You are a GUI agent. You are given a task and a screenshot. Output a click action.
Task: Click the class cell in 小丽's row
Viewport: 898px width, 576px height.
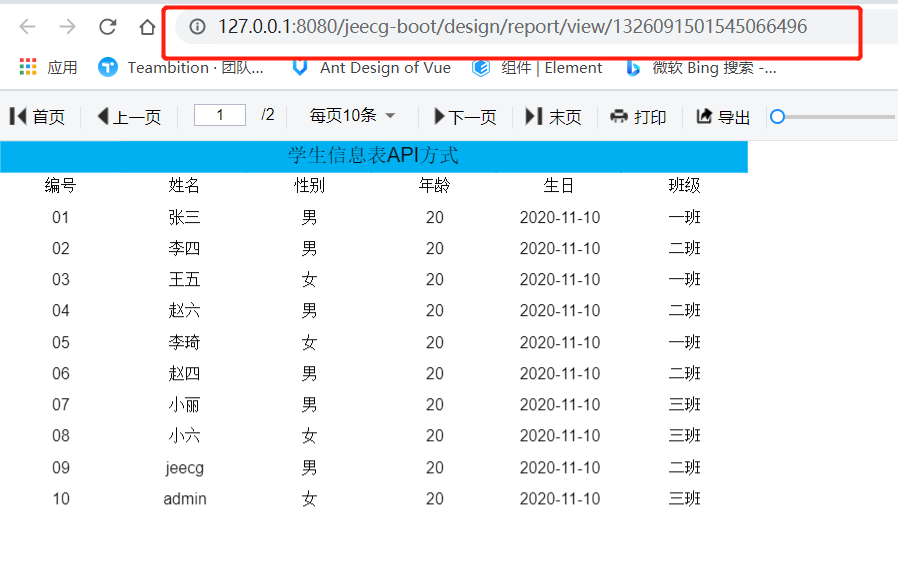[x=684, y=405]
